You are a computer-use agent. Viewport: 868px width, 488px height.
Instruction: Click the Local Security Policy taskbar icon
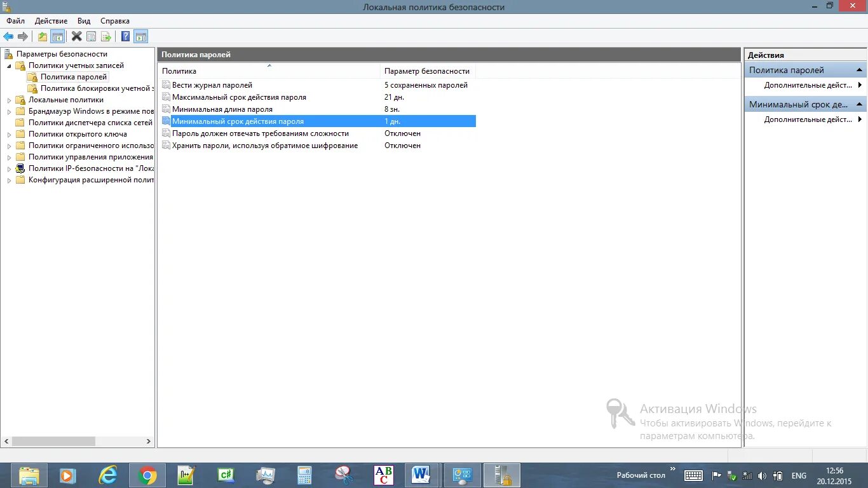coord(502,475)
